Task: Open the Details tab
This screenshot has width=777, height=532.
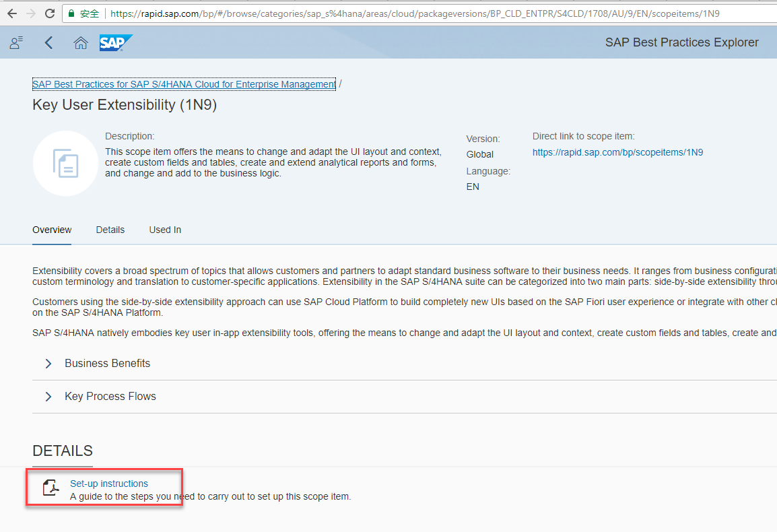Action: click(x=110, y=230)
